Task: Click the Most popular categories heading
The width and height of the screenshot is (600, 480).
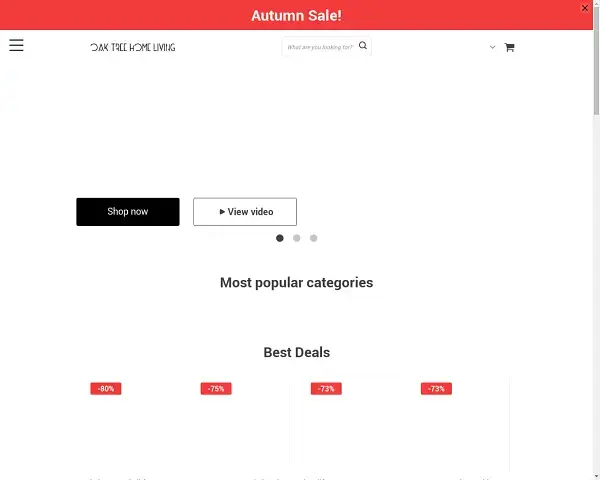Action: (296, 283)
